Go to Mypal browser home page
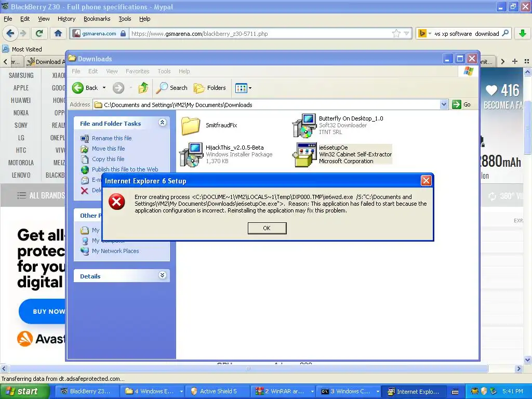 [58, 33]
